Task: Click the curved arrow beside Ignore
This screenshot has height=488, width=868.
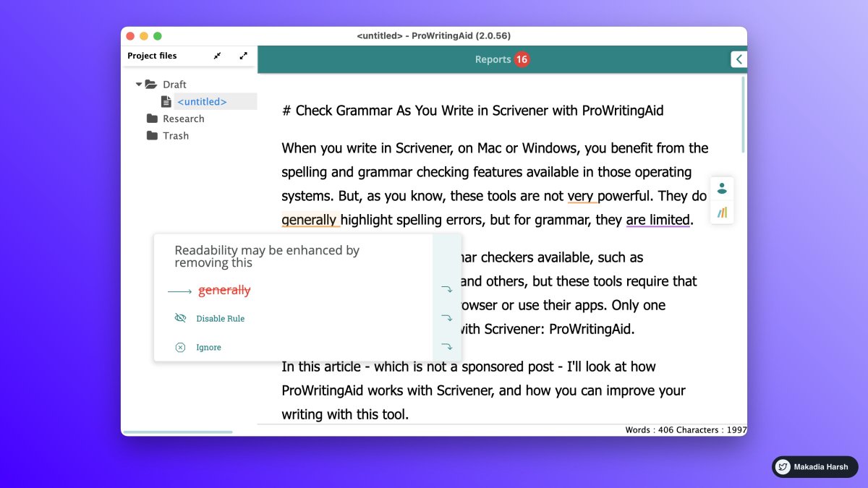Action: [x=447, y=347]
